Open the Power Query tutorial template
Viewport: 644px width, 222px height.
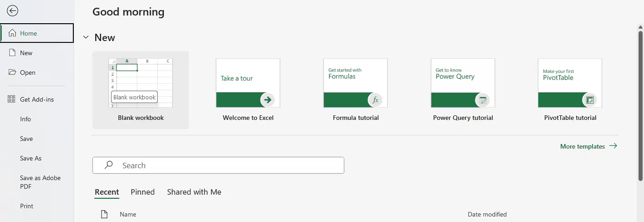463,90
